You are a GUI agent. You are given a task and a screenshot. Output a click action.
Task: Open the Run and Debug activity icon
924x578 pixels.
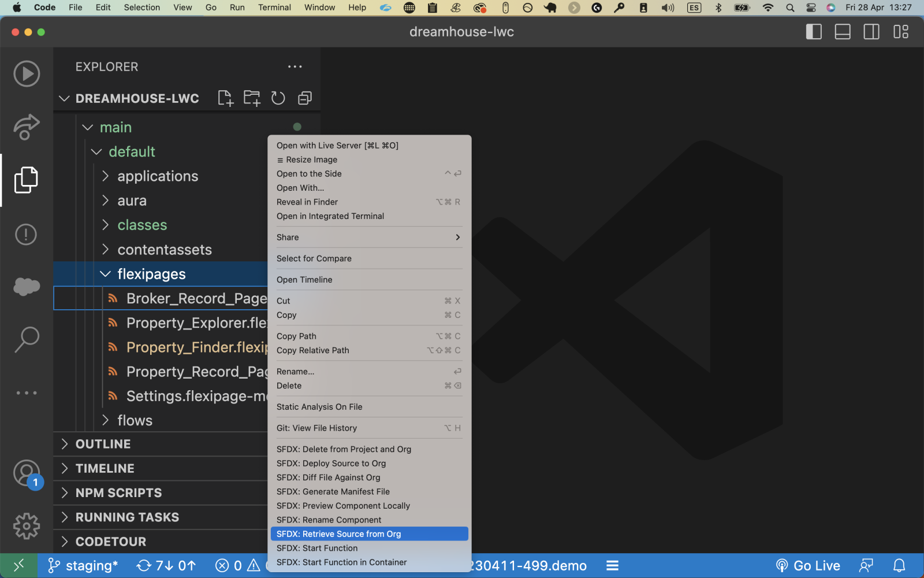click(27, 74)
